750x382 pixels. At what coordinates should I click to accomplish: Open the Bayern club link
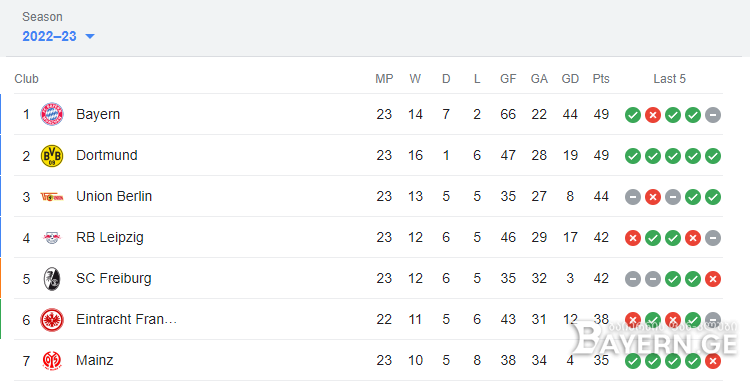pyautogui.click(x=98, y=114)
